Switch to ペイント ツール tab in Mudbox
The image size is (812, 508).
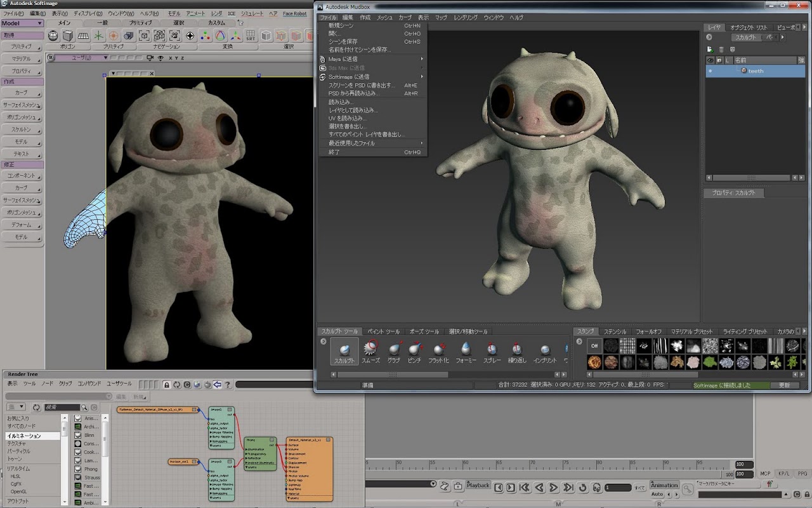point(384,331)
